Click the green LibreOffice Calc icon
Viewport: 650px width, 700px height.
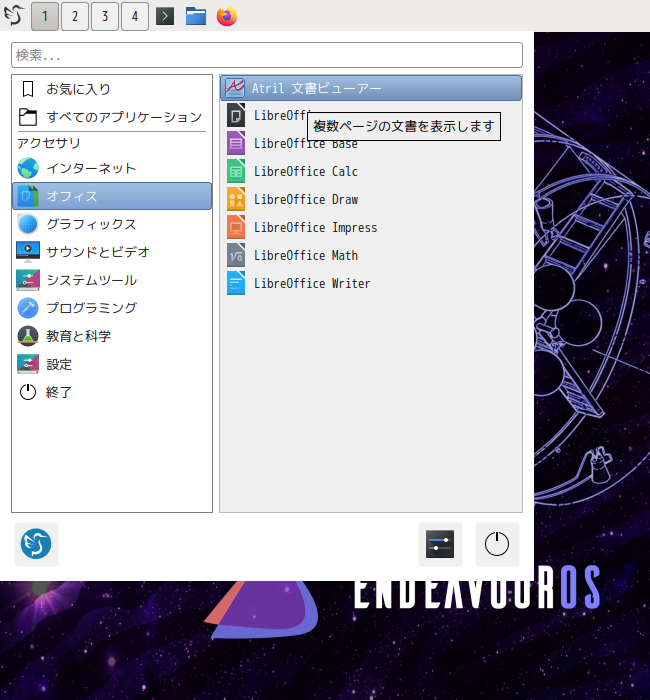coord(236,171)
